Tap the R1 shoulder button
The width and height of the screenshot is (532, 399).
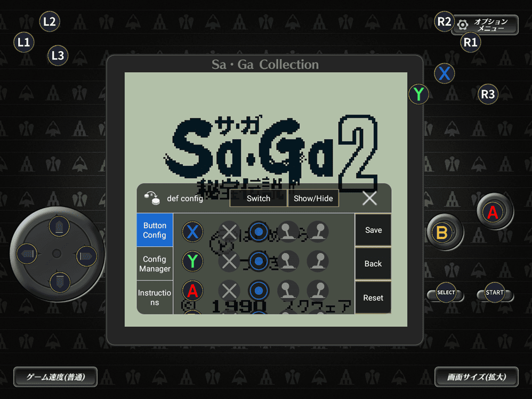470,43
